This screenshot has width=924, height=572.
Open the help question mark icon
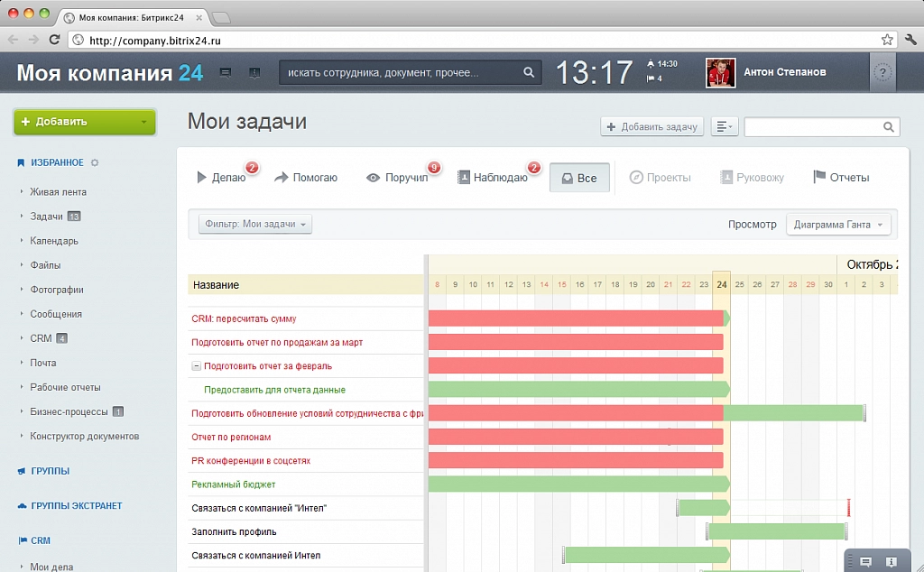[883, 73]
